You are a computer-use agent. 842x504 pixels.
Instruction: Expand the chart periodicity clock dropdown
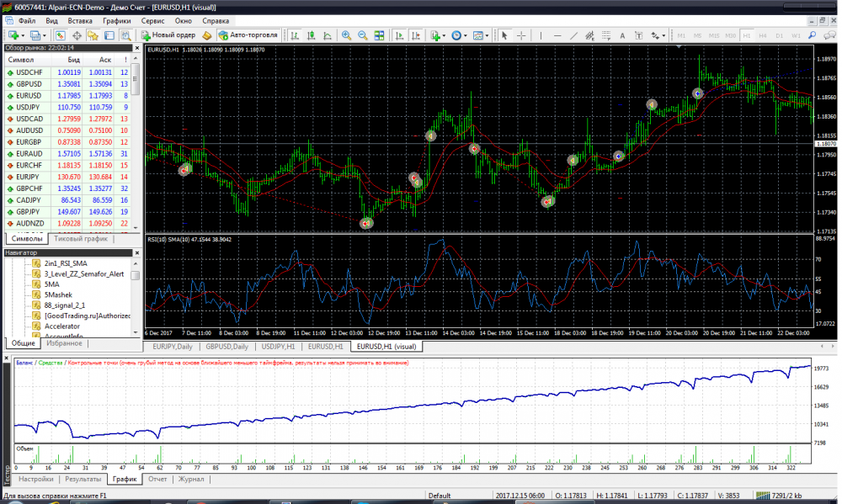click(x=466, y=35)
